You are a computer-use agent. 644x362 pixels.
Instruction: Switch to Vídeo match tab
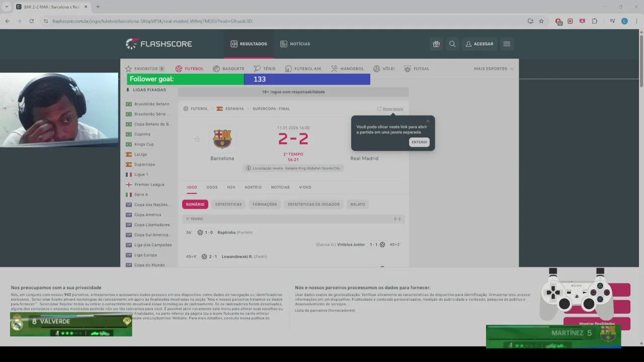pyautogui.click(x=305, y=187)
